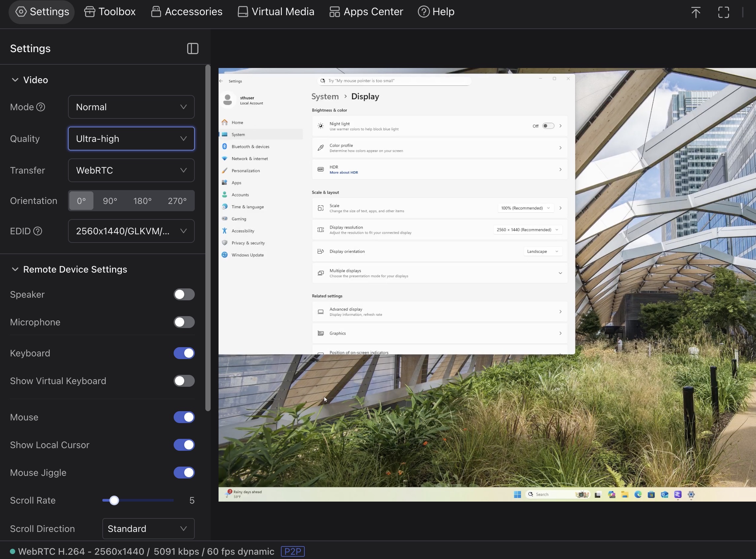The height and width of the screenshot is (559, 756).
Task: Open File Explorer in remote taskbar
Action: point(625,494)
